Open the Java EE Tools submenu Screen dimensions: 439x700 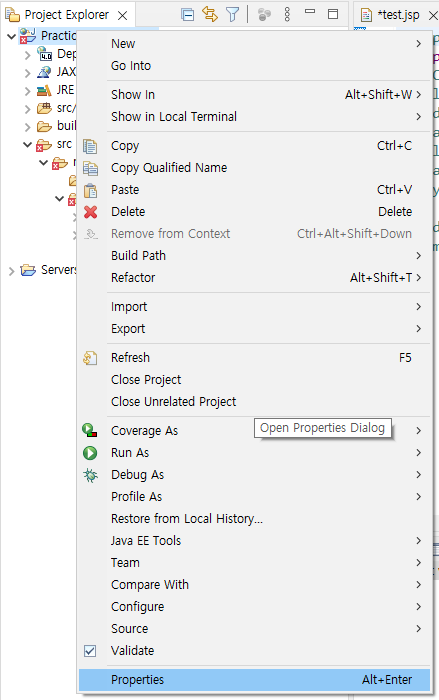click(255, 541)
